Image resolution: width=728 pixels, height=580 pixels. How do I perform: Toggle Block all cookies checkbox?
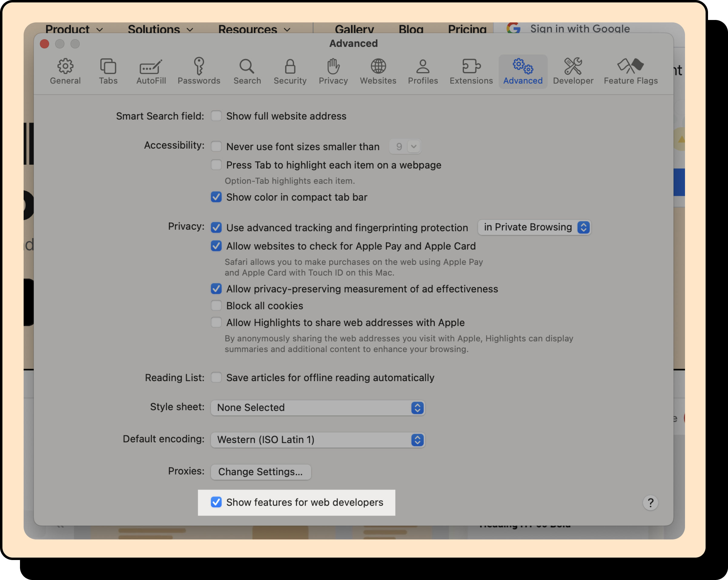click(216, 305)
